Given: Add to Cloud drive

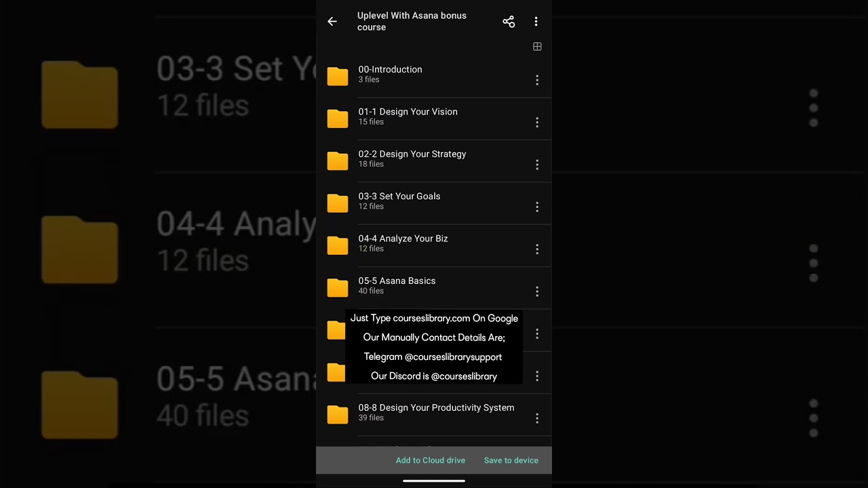Looking at the screenshot, I should pos(431,460).
